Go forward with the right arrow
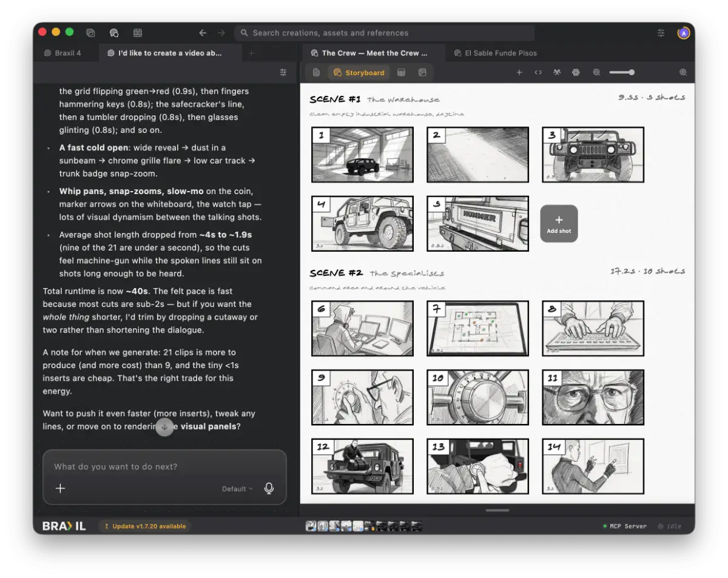Screen dimensions: 728x578 click(x=221, y=33)
